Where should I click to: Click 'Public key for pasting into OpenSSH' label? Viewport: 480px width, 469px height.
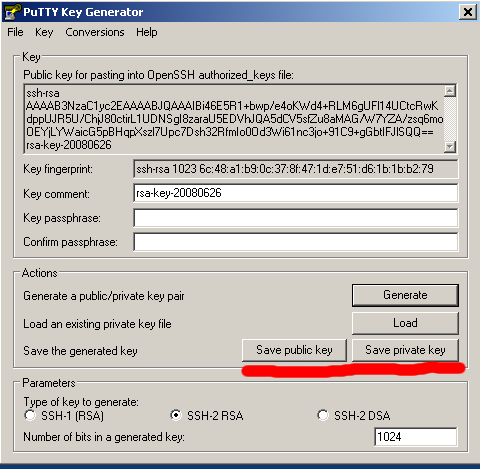click(158, 75)
